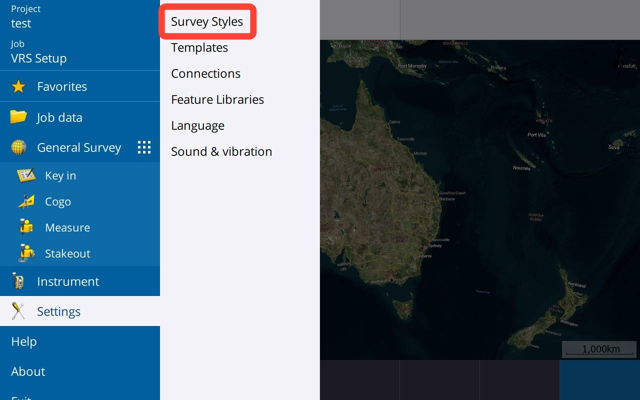Click the Stakeout surveyor icon

click(x=26, y=253)
